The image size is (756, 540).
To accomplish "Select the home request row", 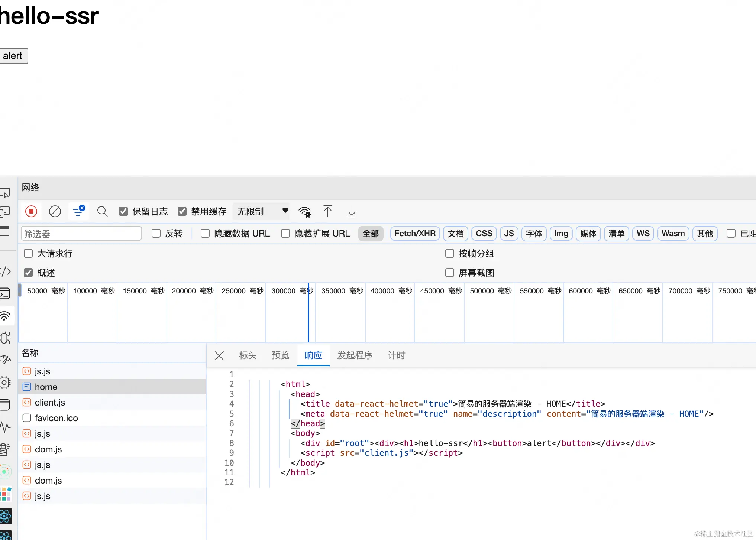I will click(x=112, y=387).
